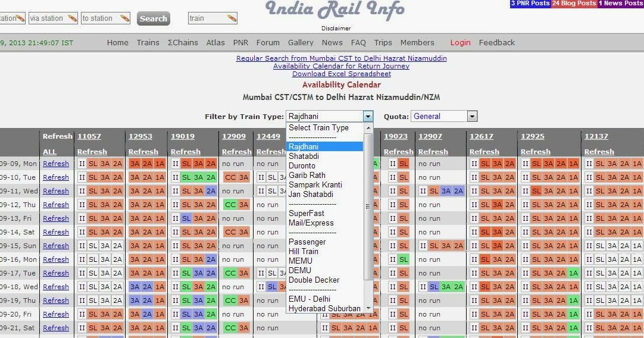Select Shatabdi in the train type list
The height and width of the screenshot is (338, 644).
point(324,156)
